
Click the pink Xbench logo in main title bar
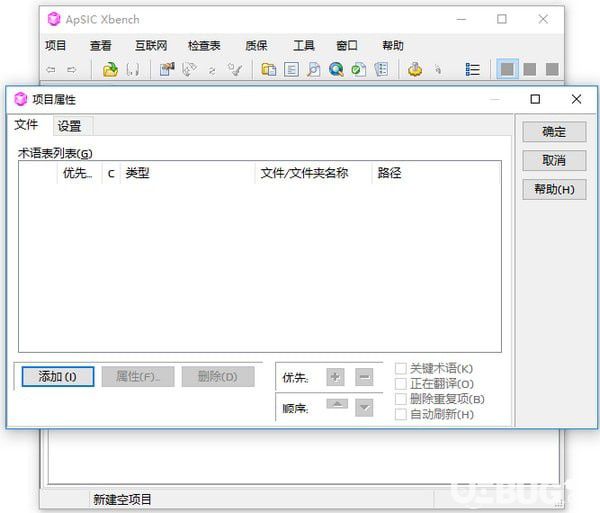[54, 19]
